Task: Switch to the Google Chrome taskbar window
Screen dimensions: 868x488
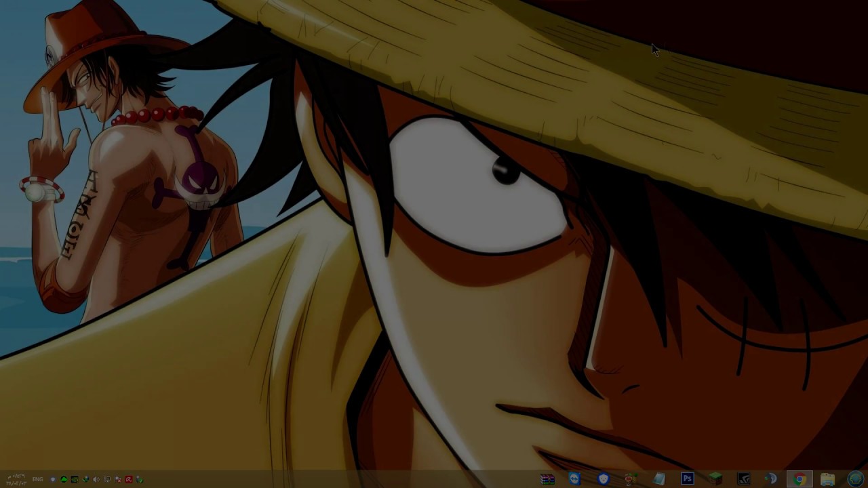Action: [x=800, y=479]
